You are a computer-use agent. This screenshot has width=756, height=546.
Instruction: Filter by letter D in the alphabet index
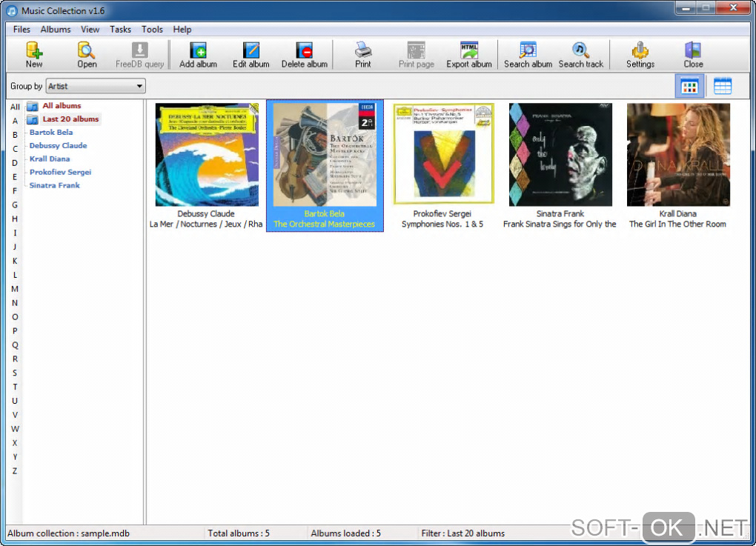tap(15, 163)
